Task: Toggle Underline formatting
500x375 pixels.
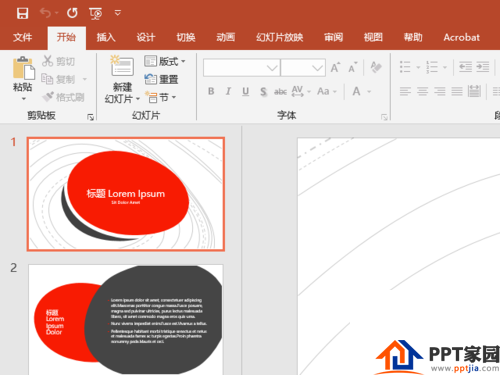Action: 246,91
